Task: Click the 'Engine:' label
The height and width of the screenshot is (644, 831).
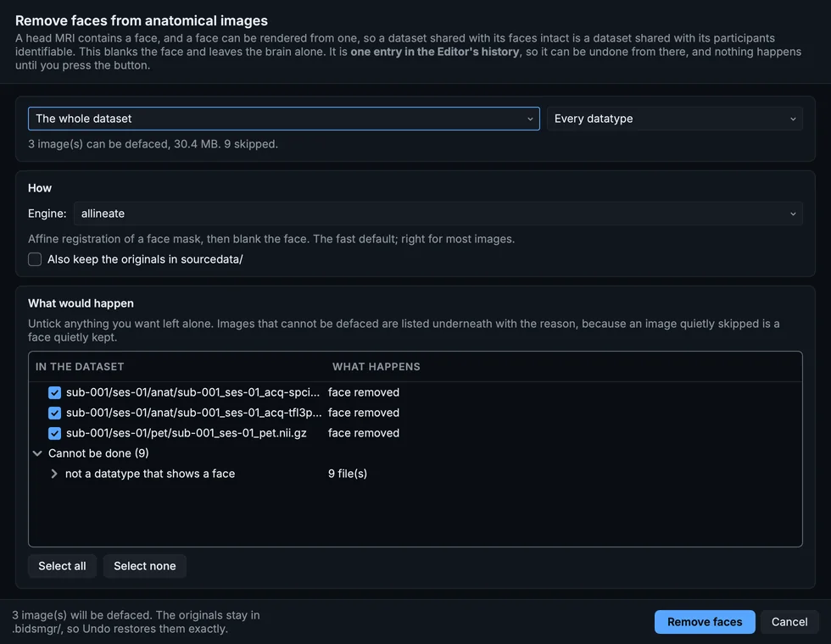Action: point(47,214)
